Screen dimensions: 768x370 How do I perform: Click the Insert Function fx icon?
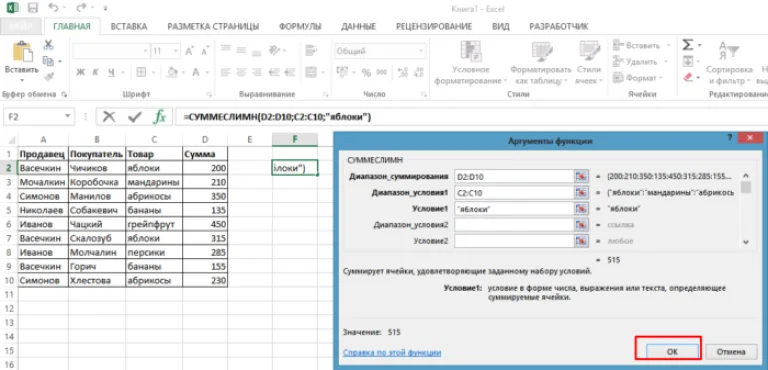click(x=159, y=117)
